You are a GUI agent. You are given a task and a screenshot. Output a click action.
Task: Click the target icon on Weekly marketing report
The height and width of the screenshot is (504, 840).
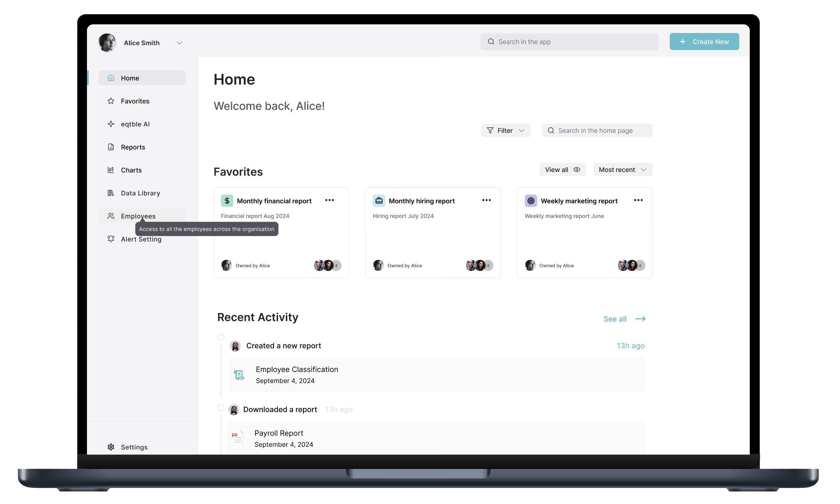pos(531,201)
